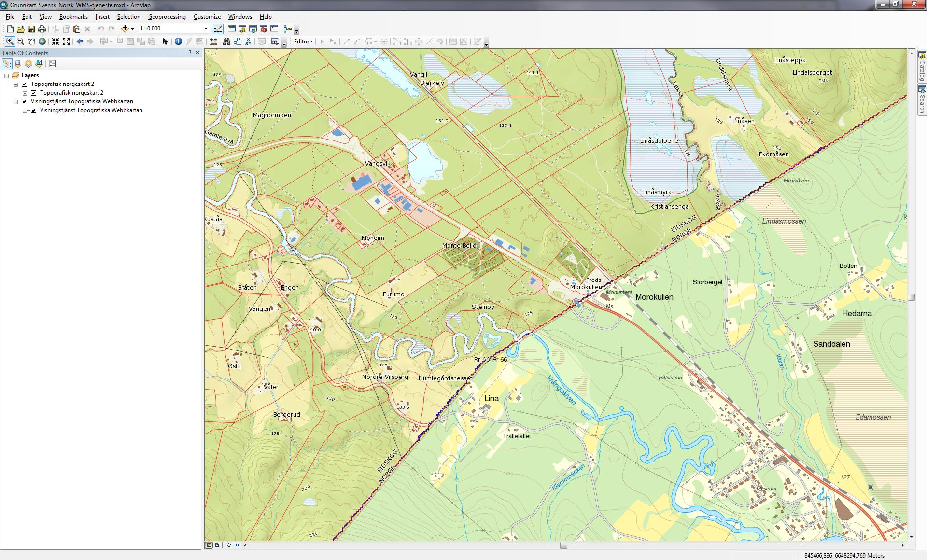Open the Go To XY tool
This screenshot has width=927, height=560.
coord(248,42)
